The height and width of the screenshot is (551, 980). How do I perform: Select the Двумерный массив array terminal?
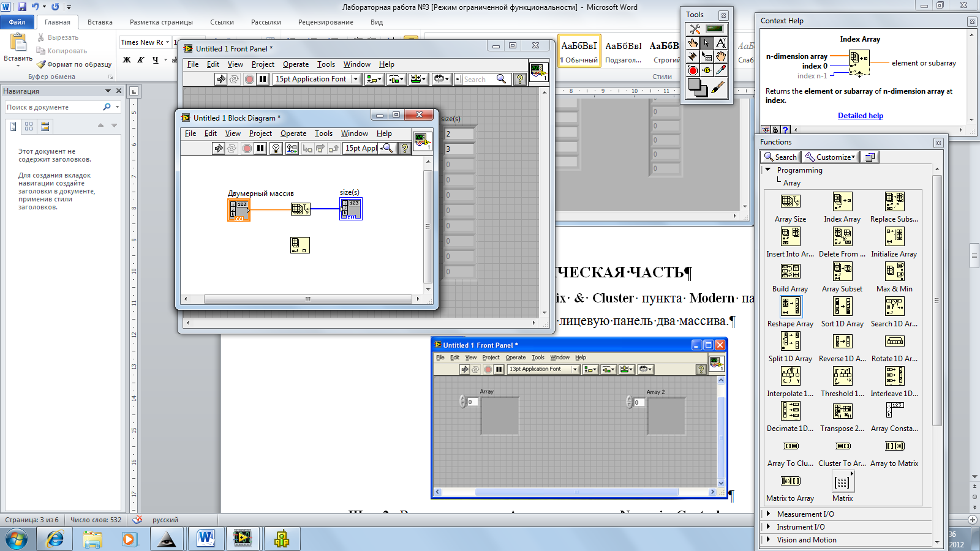coord(239,209)
